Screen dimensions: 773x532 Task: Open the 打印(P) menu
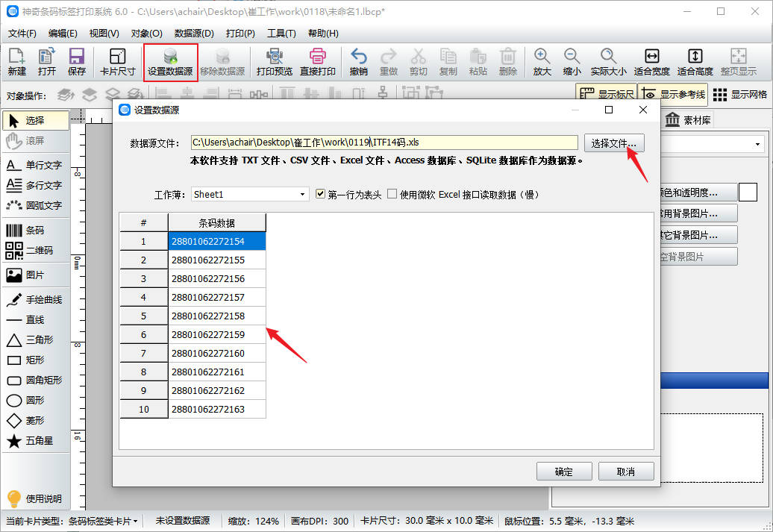[240, 33]
